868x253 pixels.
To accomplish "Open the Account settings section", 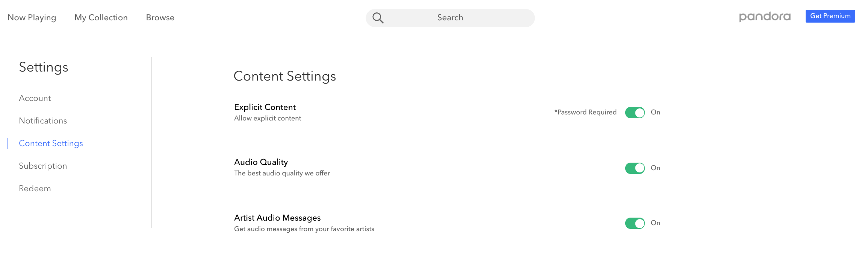I will pyautogui.click(x=35, y=98).
